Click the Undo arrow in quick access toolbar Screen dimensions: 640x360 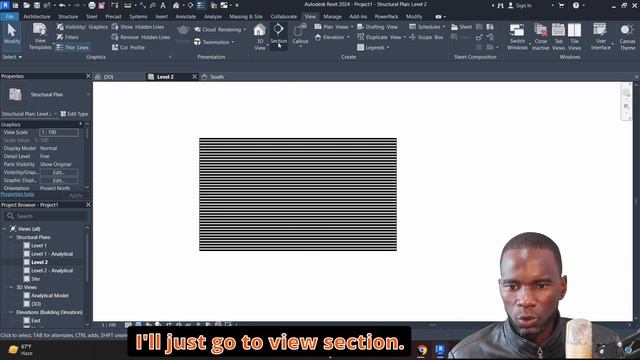tap(62, 5)
